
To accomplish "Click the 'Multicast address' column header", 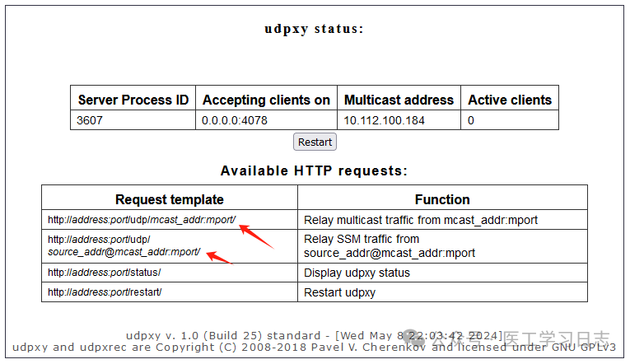I will tap(399, 100).
